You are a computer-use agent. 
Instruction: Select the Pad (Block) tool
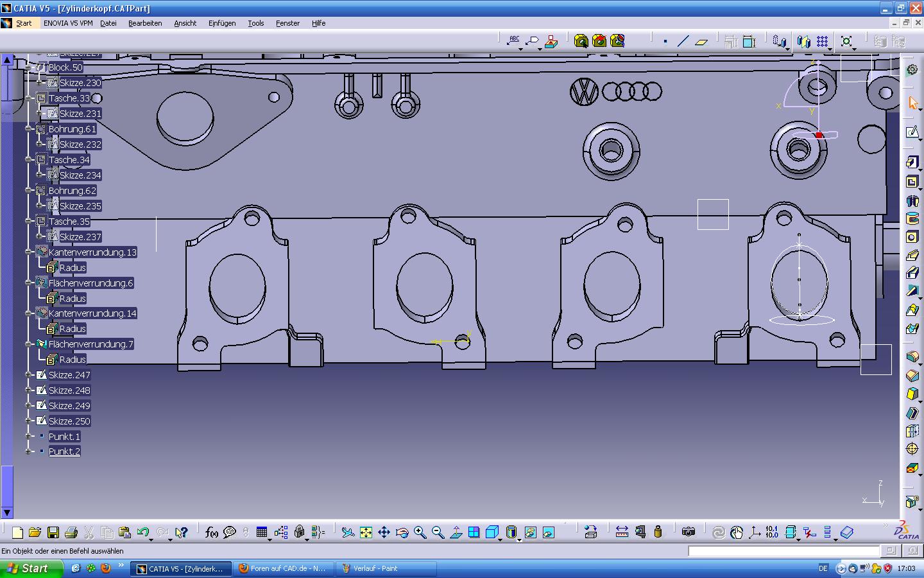coord(912,162)
